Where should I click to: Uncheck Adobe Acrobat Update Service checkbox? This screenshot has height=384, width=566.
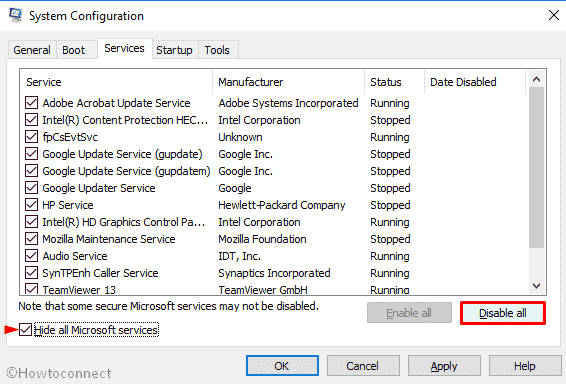coord(31,103)
